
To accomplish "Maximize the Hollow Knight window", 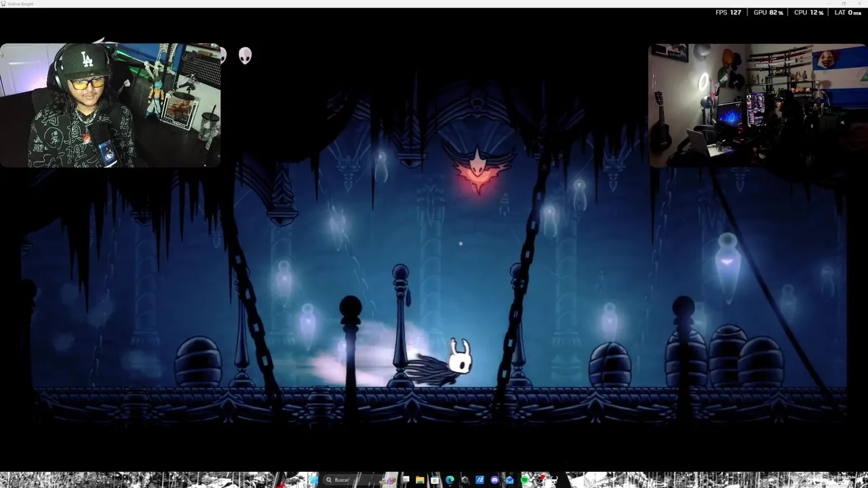I will (x=843, y=3).
